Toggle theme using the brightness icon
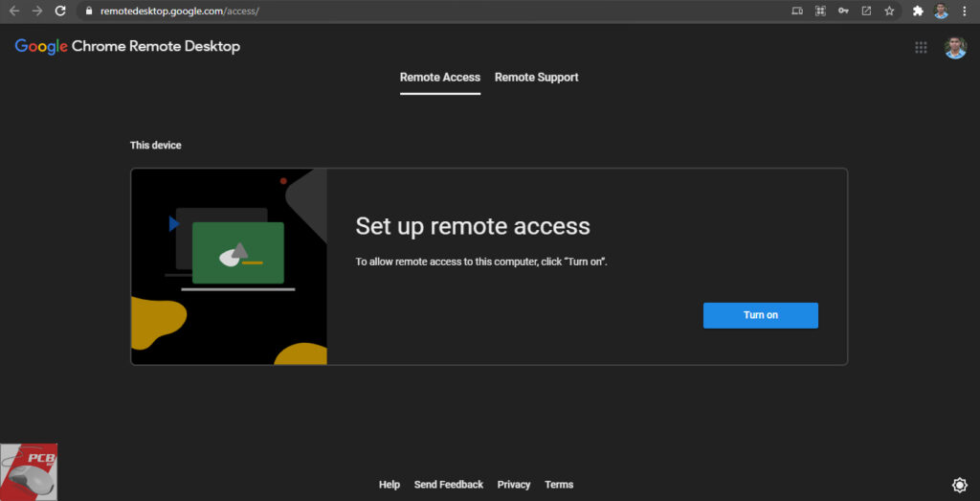The width and height of the screenshot is (980, 501). pyautogui.click(x=960, y=485)
